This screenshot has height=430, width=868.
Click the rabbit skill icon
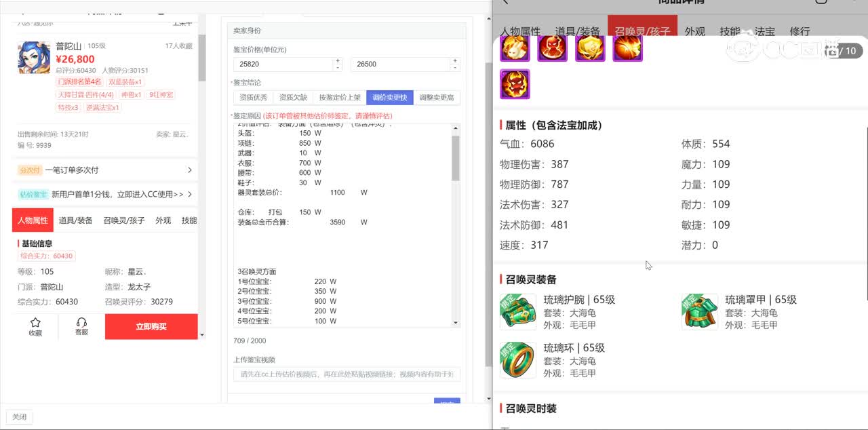click(x=514, y=48)
